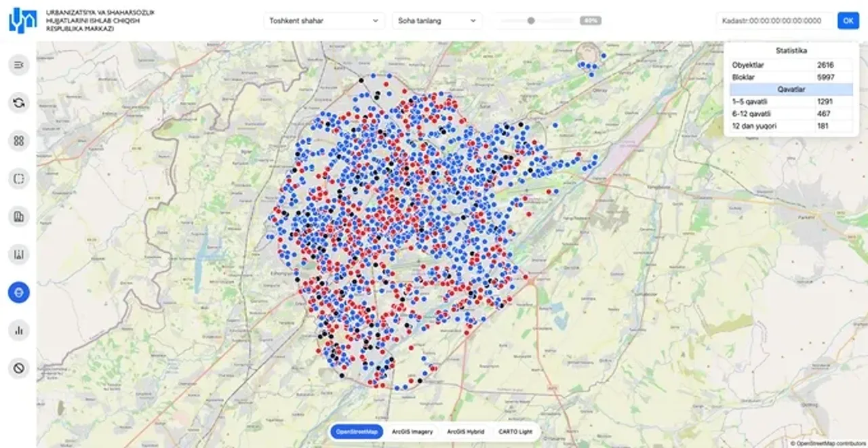Switch basemap to ArcGIS Imagery
868x448 pixels.
[x=412, y=432]
